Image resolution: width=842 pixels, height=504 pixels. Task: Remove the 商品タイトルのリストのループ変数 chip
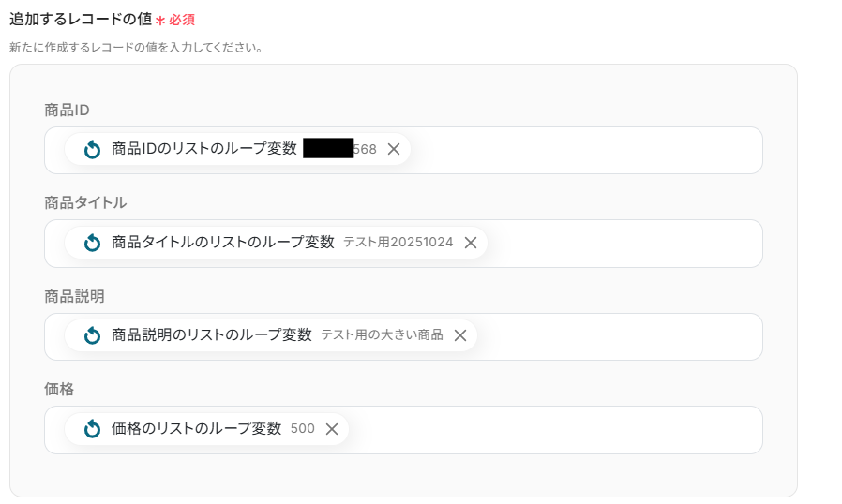point(471,243)
